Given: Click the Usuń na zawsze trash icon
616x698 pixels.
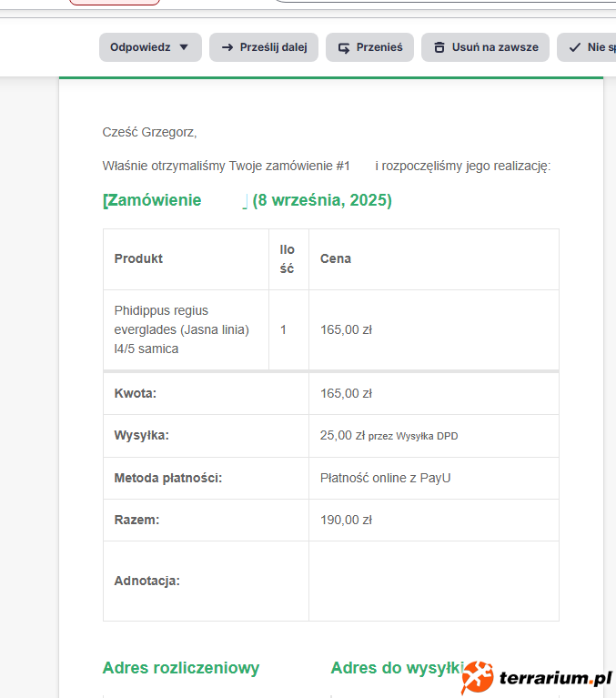Looking at the screenshot, I should (439, 47).
